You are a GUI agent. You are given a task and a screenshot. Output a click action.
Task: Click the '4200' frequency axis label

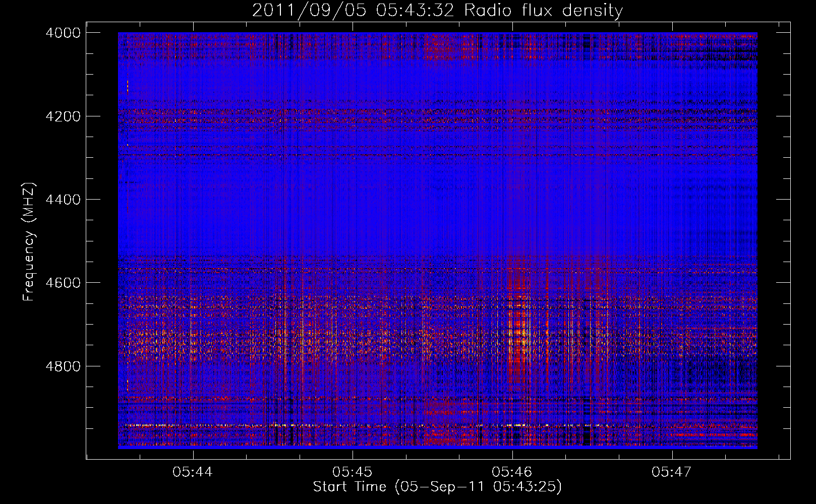[x=63, y=116]
